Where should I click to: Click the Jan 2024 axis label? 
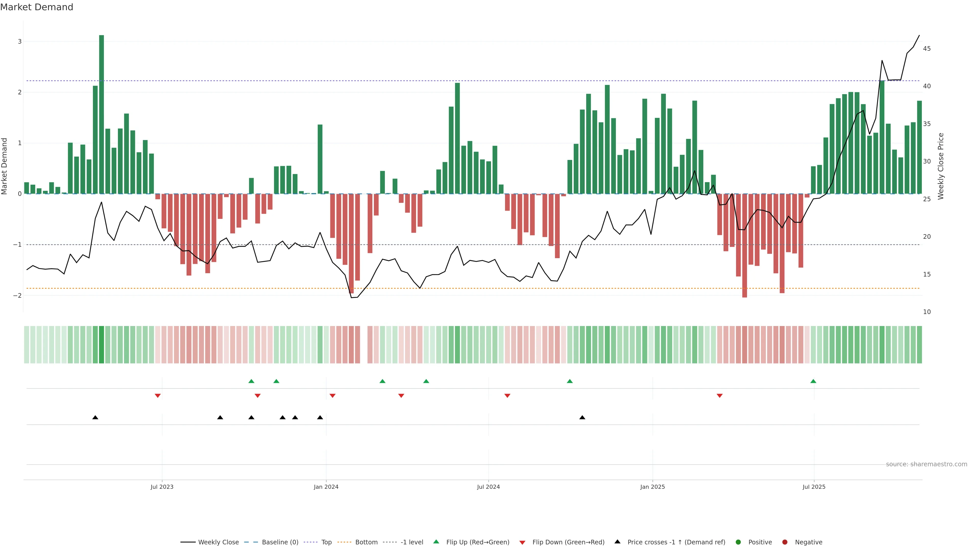326,487
